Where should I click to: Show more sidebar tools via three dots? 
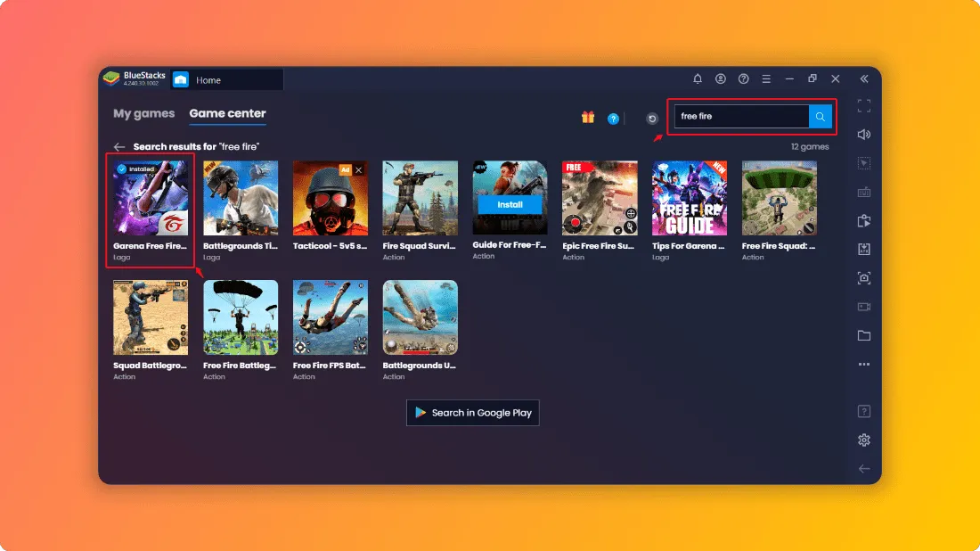click(x=864, y=364)
